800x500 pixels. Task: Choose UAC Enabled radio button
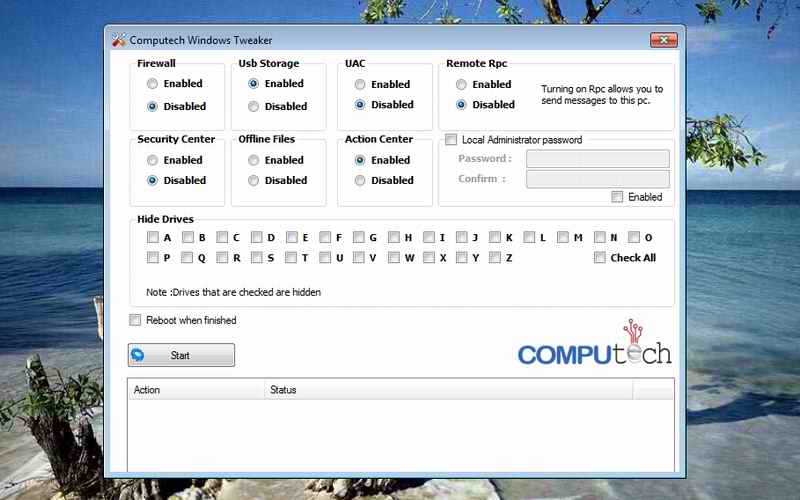click(x=360, y=84)
